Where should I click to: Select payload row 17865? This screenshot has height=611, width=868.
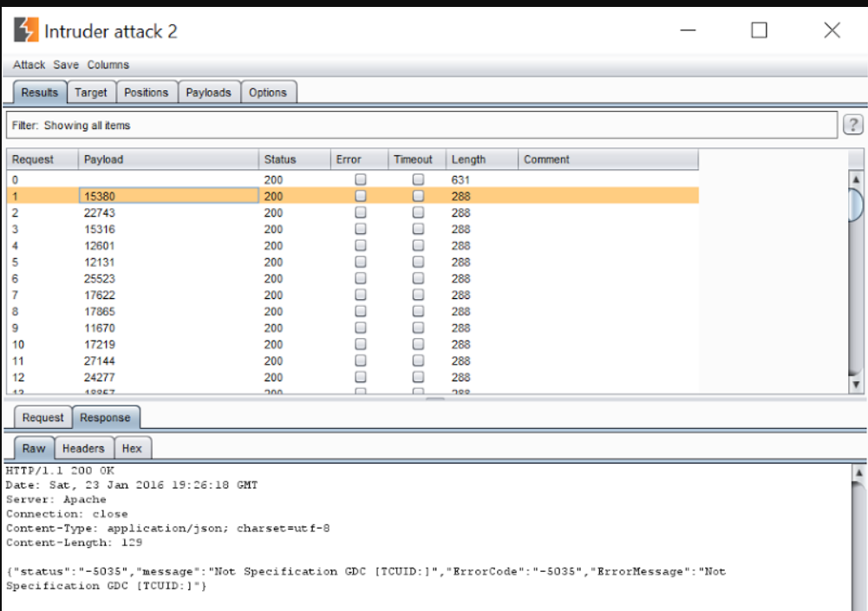tap(353, 311)
